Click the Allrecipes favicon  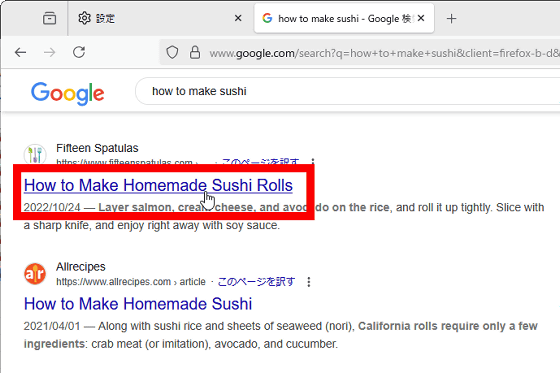tap(35, 274)
